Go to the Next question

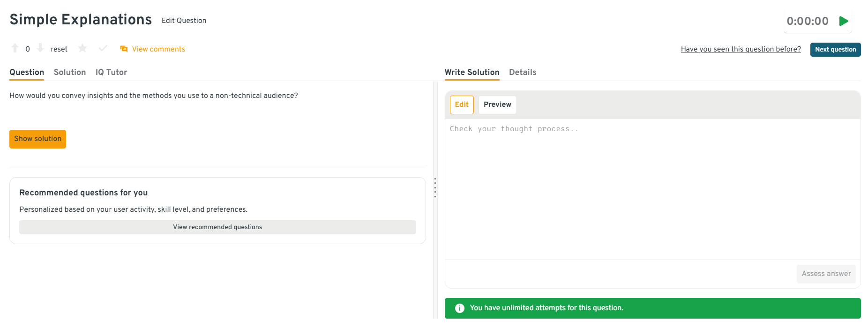pos(835,50)
